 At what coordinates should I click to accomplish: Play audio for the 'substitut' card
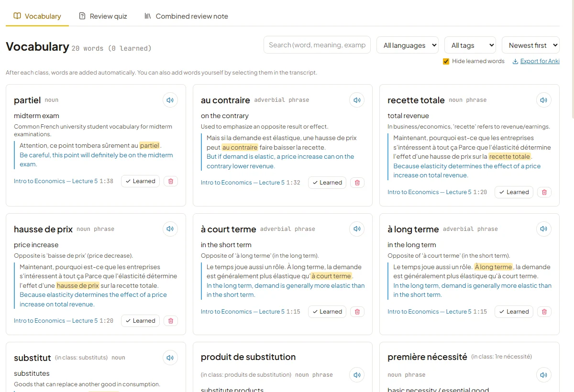click(x=170, y=358)
